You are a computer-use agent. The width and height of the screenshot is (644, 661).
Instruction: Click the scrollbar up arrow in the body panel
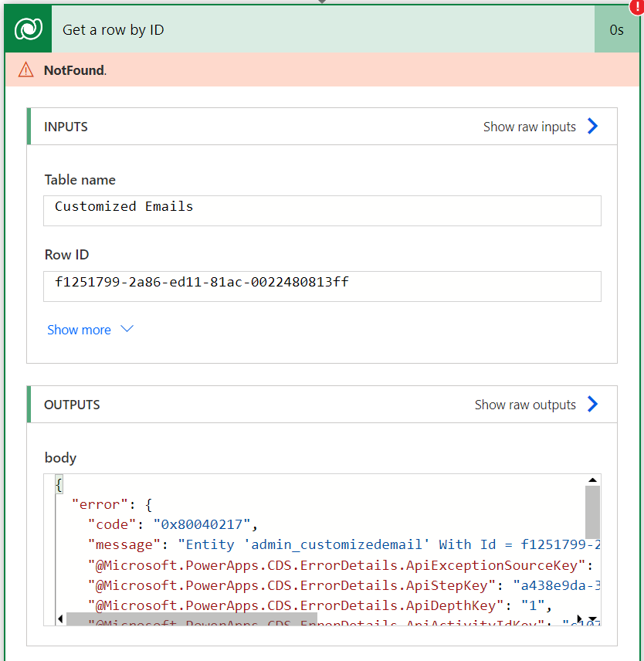(592, 479)
